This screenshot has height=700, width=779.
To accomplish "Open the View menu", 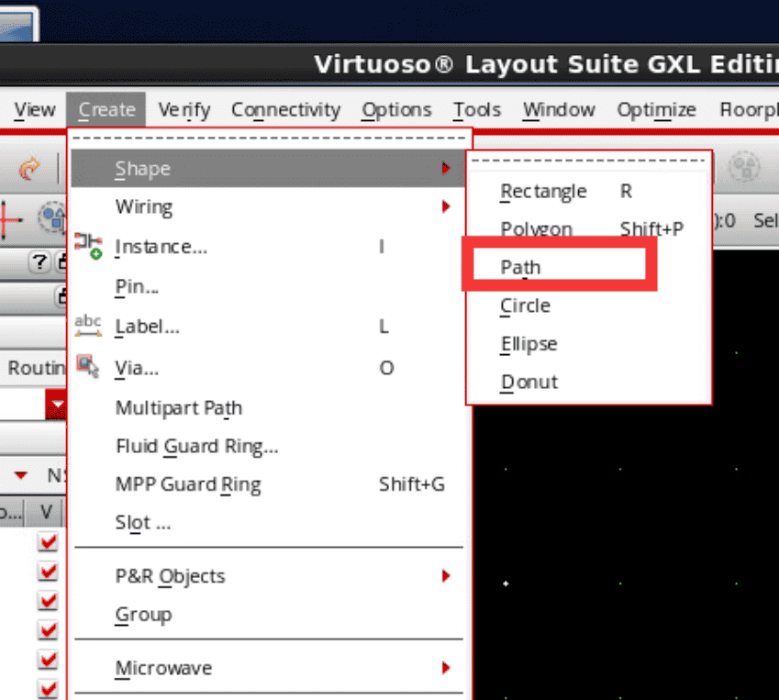I will pyautogui.click(x=34, y=109).
